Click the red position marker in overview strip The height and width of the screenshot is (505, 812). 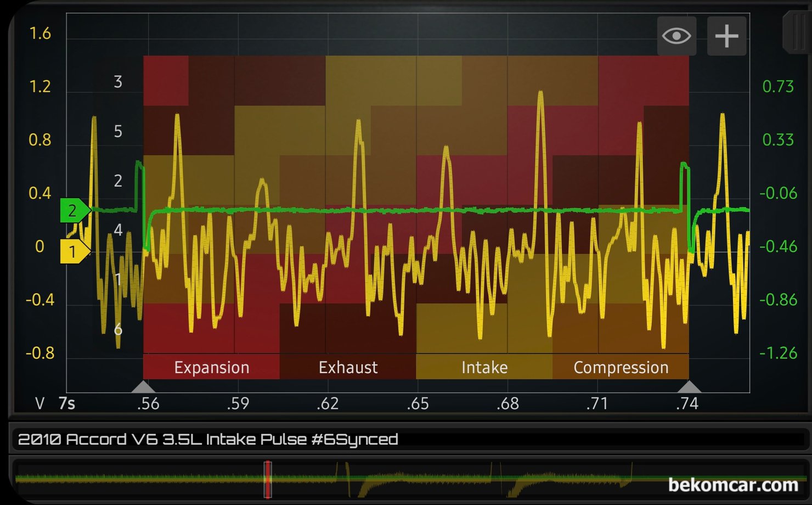pyautogui.click(x=268, y=479)
